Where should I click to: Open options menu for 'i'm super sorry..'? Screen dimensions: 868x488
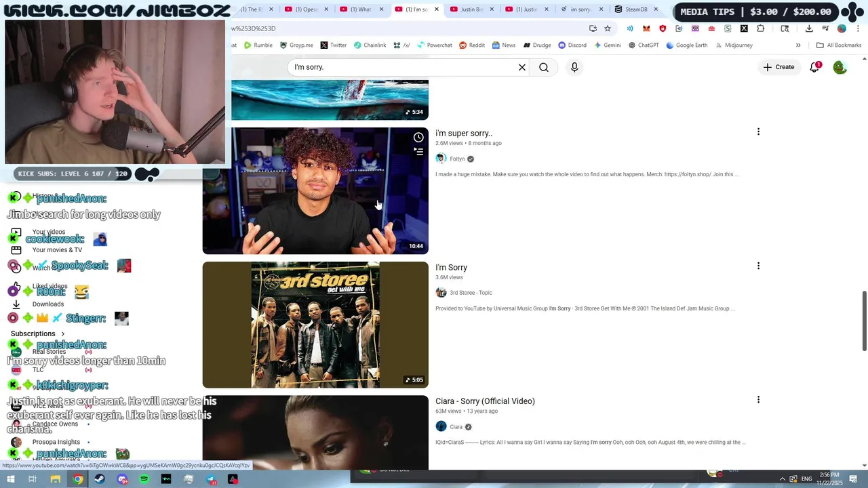point(758,131)
